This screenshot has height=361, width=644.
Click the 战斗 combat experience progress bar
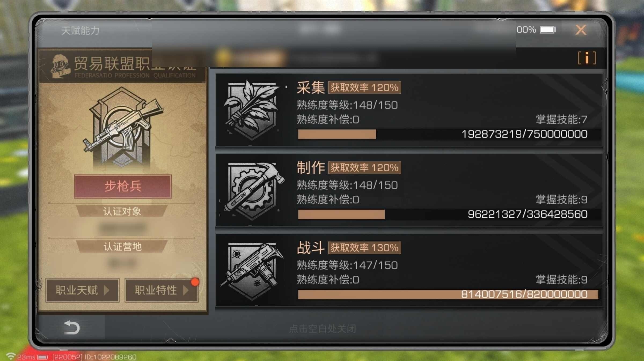[448, 294]
